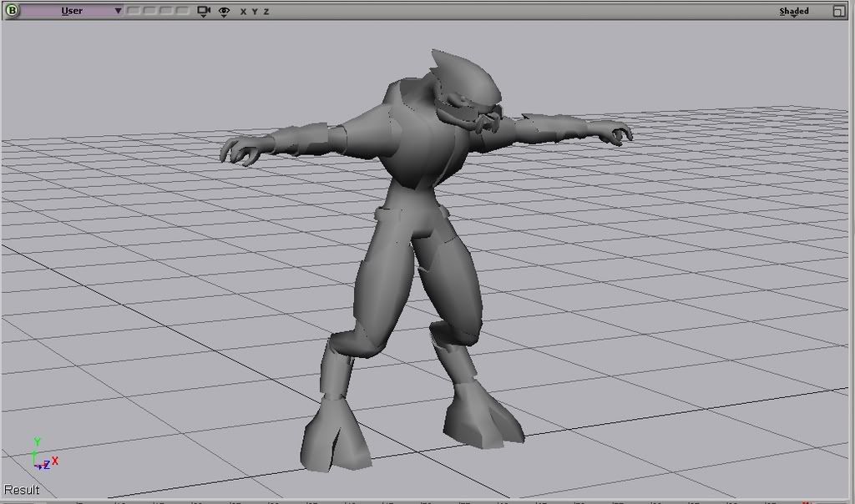The height and width of the screenshot is (504, 855).
Task: Open the eye show/hide menu
Action: (224, 12)
